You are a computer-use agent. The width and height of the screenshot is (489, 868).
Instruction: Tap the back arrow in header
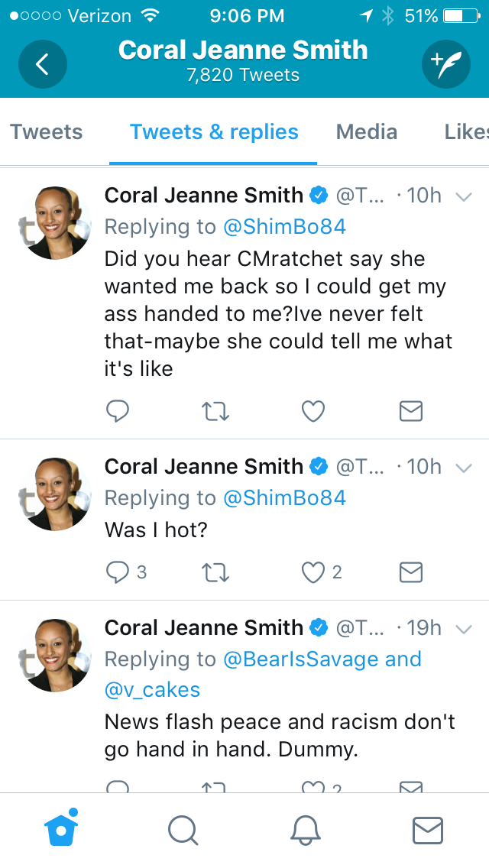[43, 64]
